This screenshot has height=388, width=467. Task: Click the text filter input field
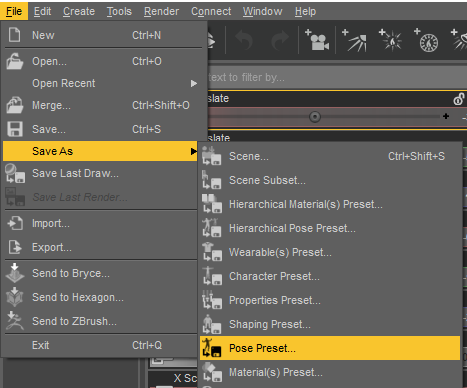coord(337,77)
